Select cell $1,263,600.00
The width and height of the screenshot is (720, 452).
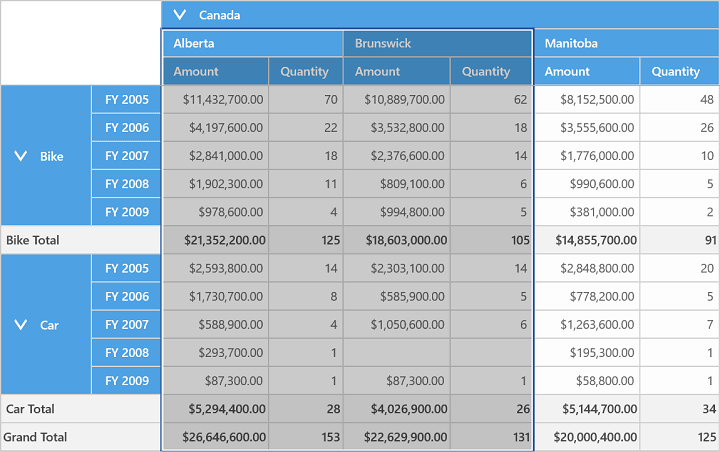coord(586,325)
